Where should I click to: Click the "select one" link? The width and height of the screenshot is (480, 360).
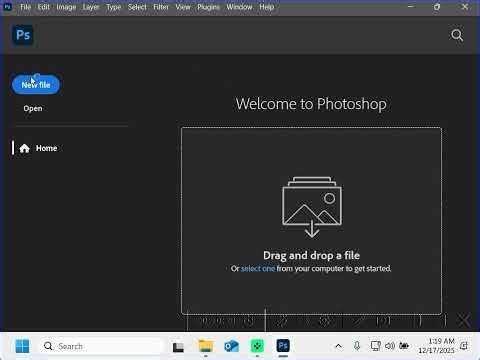tap(258, 268)
